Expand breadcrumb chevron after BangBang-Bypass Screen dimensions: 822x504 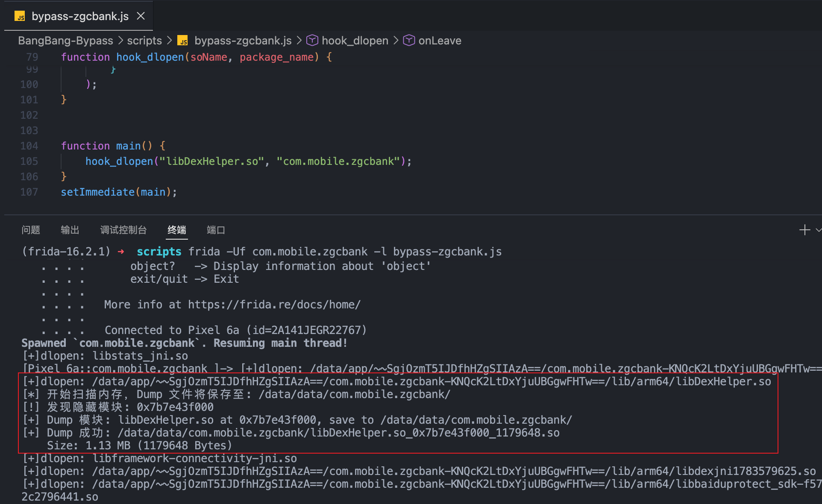point(120,41)
